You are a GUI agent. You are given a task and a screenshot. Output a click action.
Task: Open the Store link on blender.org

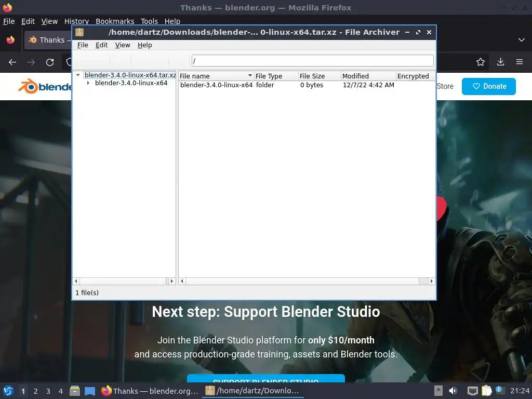(445, 86)
